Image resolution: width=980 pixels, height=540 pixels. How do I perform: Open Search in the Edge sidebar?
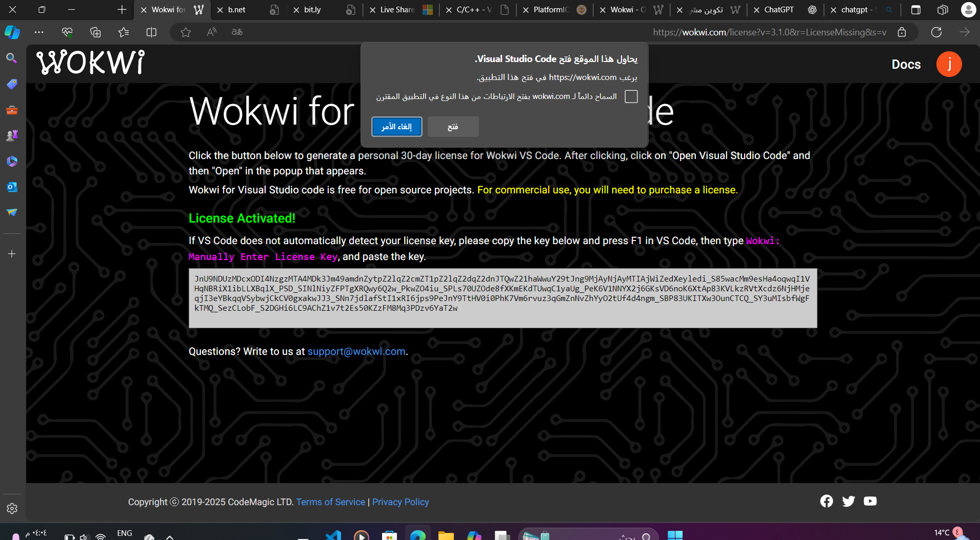coord(12,58)
